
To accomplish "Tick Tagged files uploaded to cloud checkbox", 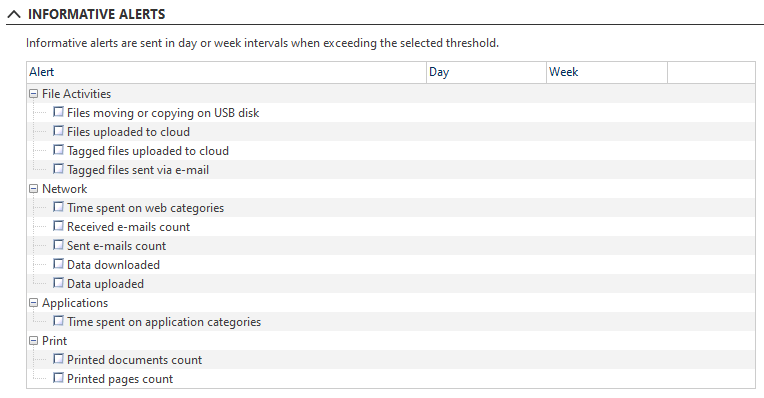I will click(58, 150).
